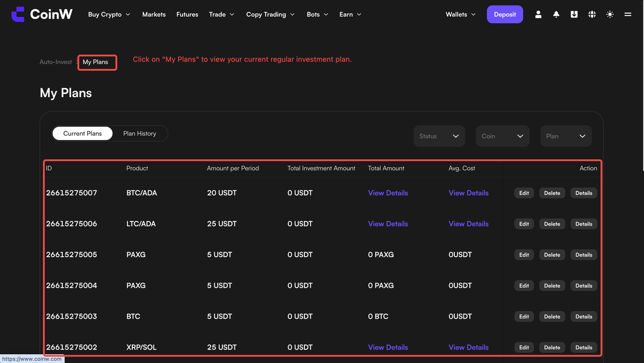Image resolution: width=644 pixels, height=363 pixels.
Task: Click the "Amount per Period" column header
Action: [233, 168]
